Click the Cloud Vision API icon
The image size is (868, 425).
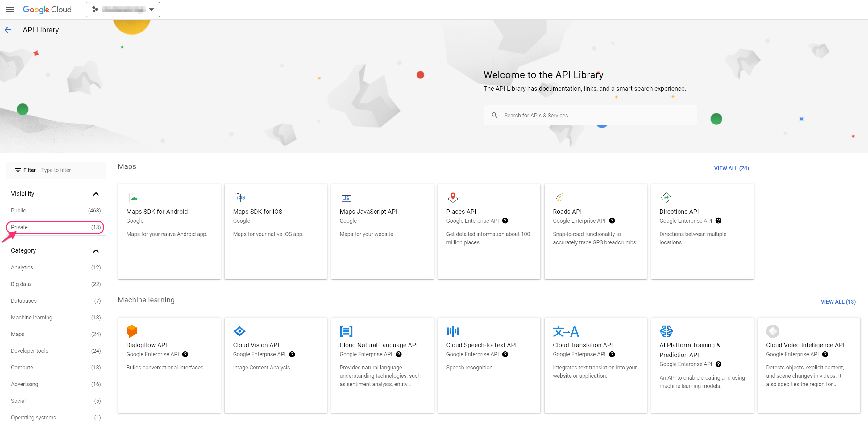239,331
